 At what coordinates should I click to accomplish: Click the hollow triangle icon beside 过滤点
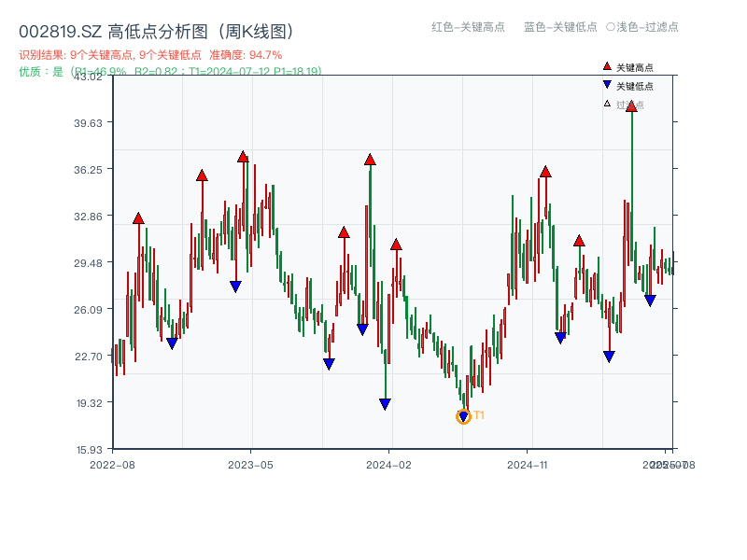coord(605,104)
